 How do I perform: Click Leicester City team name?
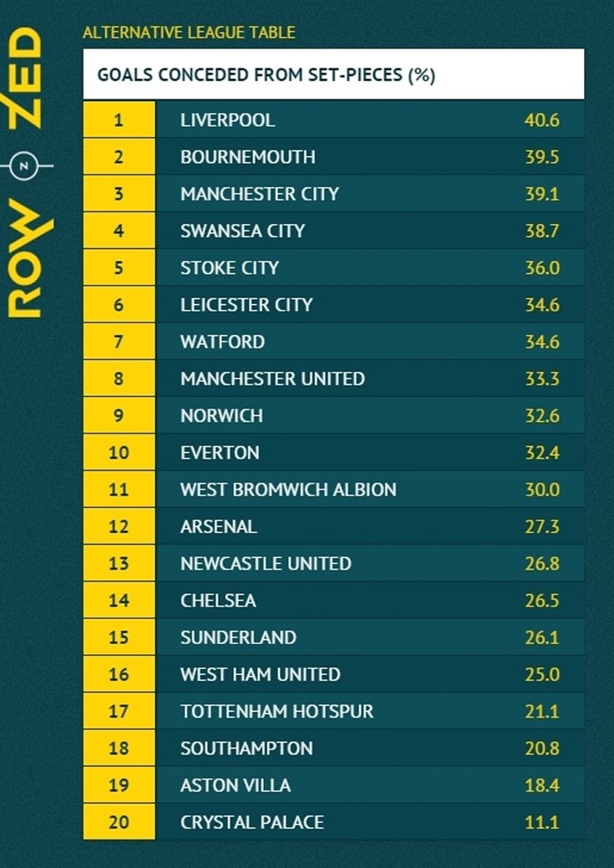246,305
